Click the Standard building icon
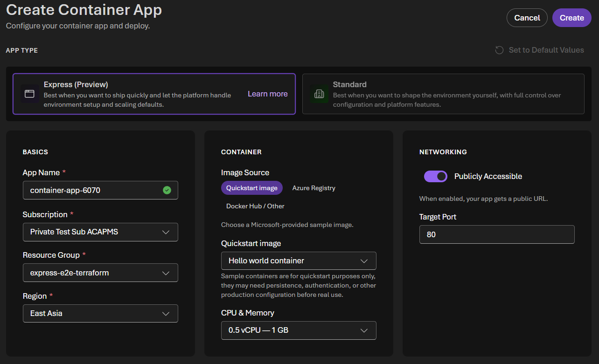 [319, 94]
